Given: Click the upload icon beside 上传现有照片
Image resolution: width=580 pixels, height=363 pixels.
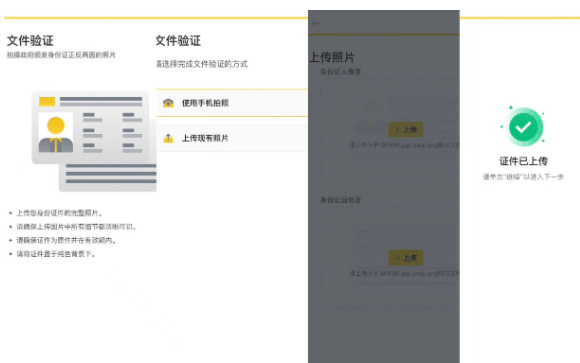Looking at the screenshot, I should point(168,138).
